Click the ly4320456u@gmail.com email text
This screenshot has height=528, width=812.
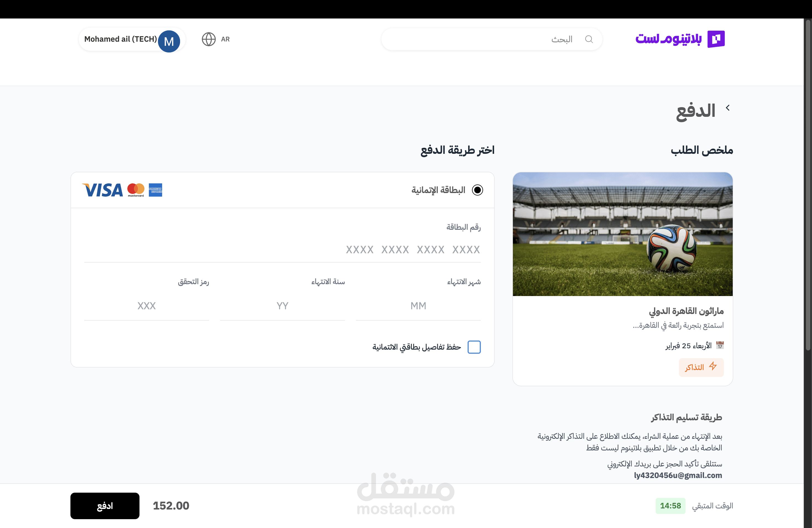[x=678, y=476]
